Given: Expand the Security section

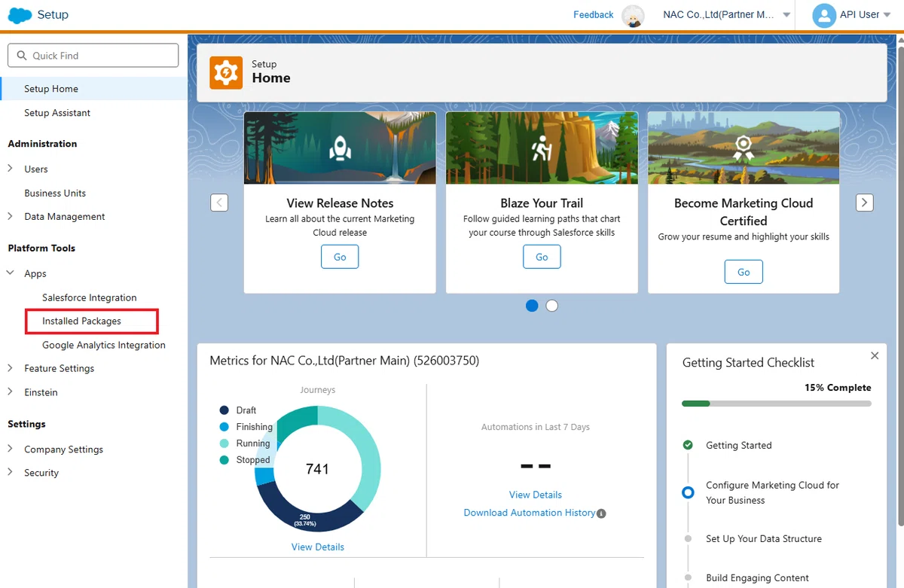Looking at the screenshot, I should (x=11, y=473).
